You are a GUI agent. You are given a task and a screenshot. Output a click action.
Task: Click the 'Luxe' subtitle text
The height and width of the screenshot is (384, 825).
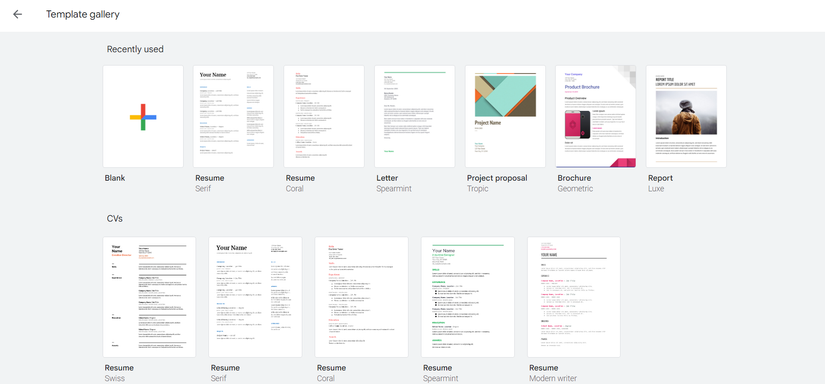pyautogui.click(x=656, y=188)
